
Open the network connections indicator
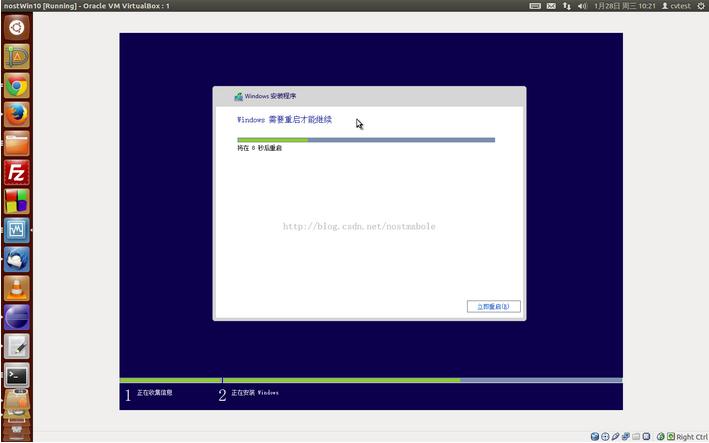567,6
